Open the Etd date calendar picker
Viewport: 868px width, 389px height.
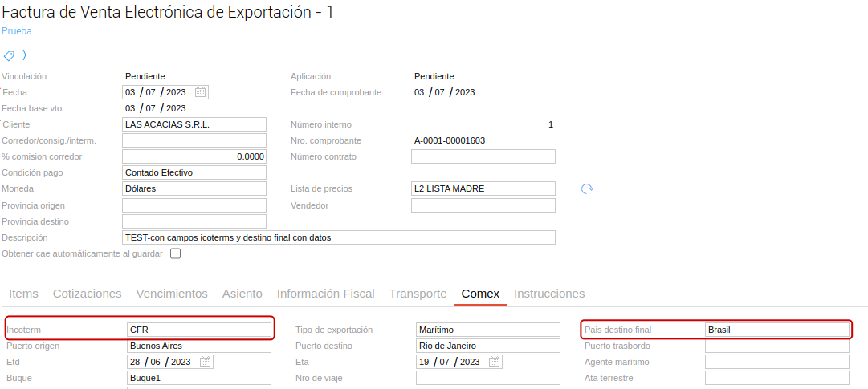pos(206,362)
